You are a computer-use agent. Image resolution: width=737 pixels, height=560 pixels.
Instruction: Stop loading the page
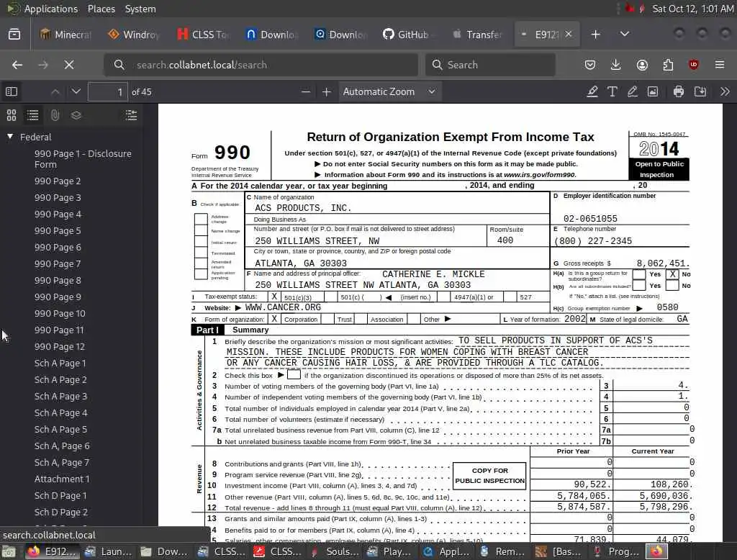[x=69, y=65]
